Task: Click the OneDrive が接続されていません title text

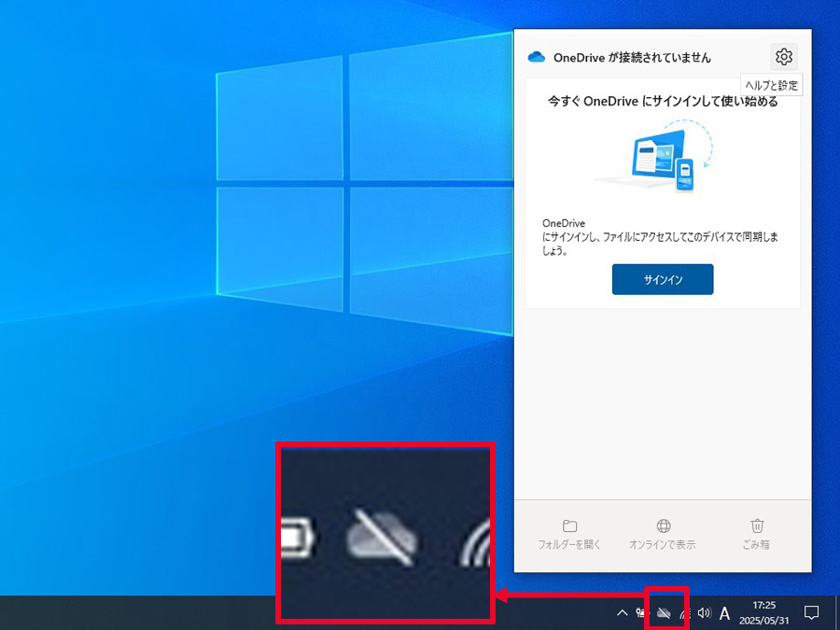Action: click(632, 57)
